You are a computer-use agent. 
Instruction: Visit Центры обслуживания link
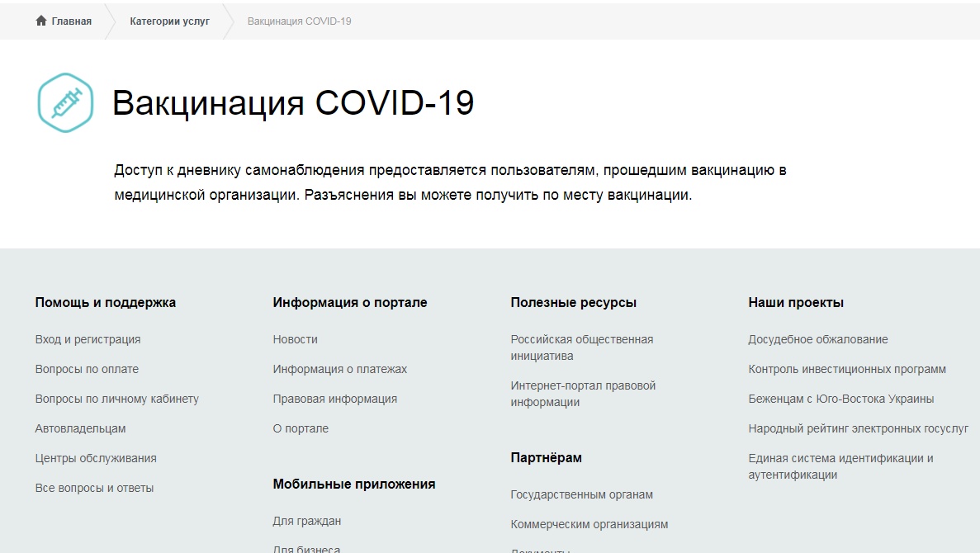[x=96, y=458]
